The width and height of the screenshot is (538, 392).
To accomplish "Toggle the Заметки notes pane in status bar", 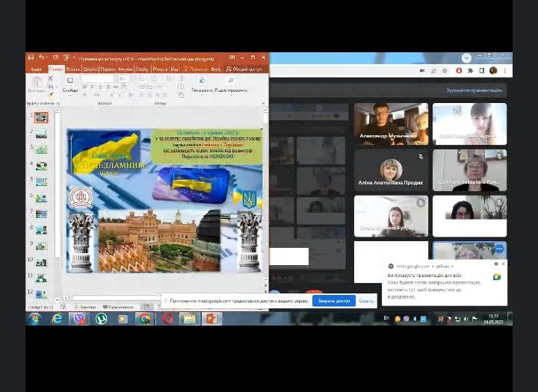I will click(85, 307).
